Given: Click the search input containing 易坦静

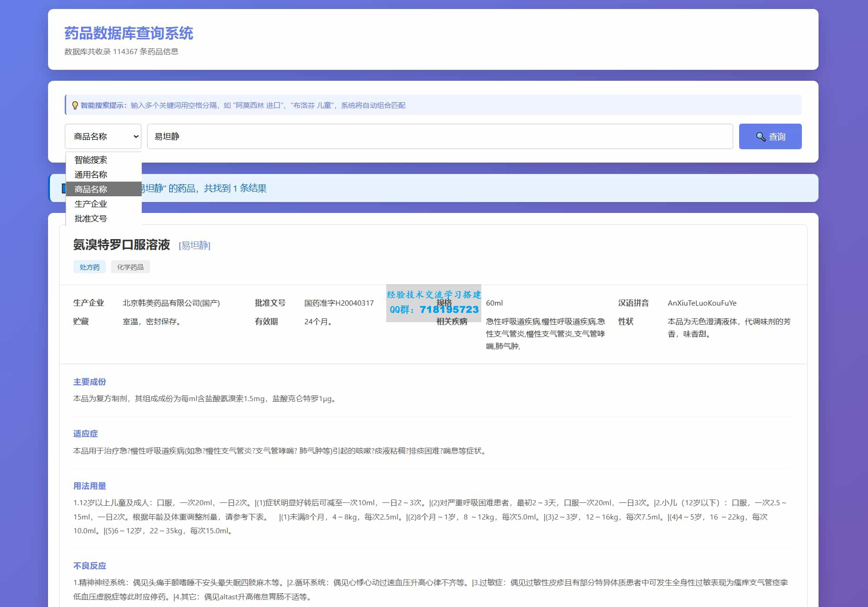Looking at the screenshot, I should pyautogui.click(x=439, y=136).
